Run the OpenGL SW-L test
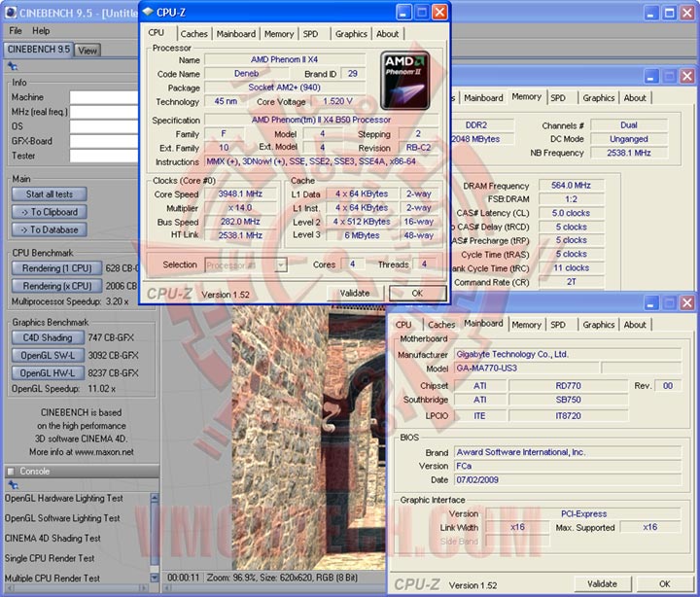Viewport: 700px width, 597px height. coord(48,356)
